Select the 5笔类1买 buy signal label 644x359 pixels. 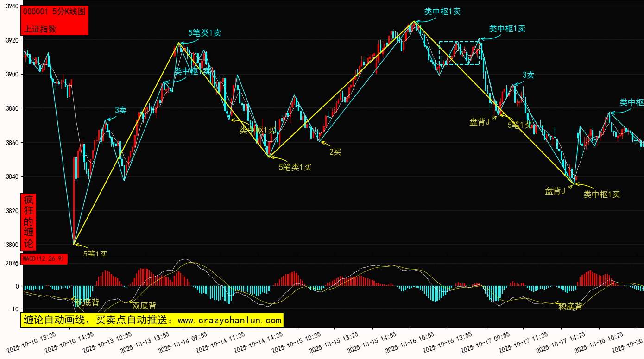pyautogui.click(x=295, y=167)
